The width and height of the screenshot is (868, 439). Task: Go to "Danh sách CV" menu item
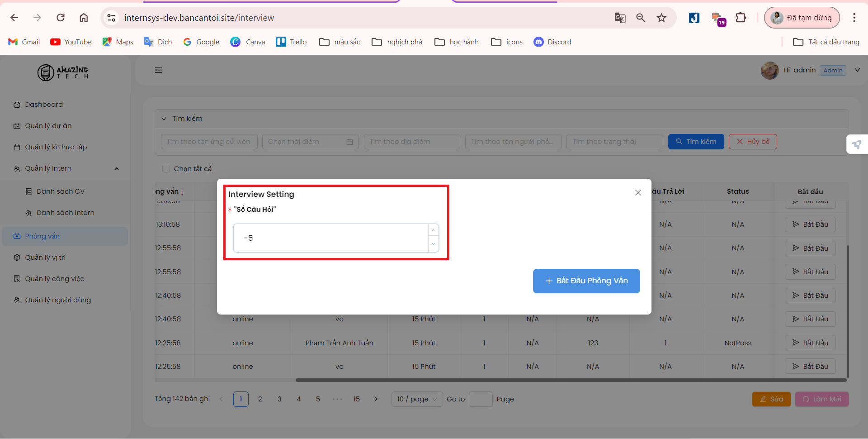point(61,191)
